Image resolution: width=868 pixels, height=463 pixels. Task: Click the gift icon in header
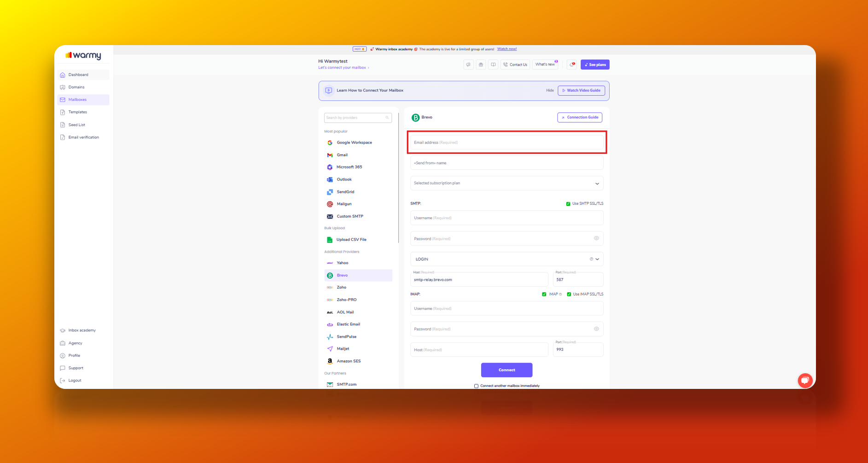pyautogui.click(x=481, y=64)
